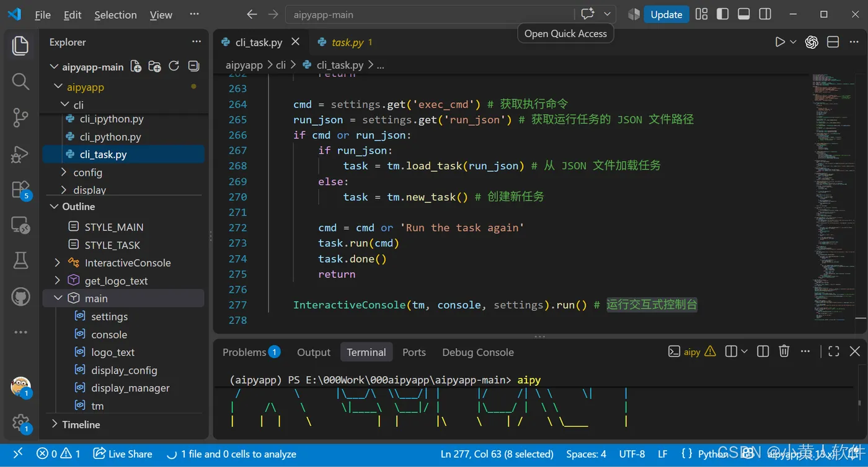This screenshot has width=868, height=467.
Task: Open the Remote Explorer view
Action: (20, 225)
